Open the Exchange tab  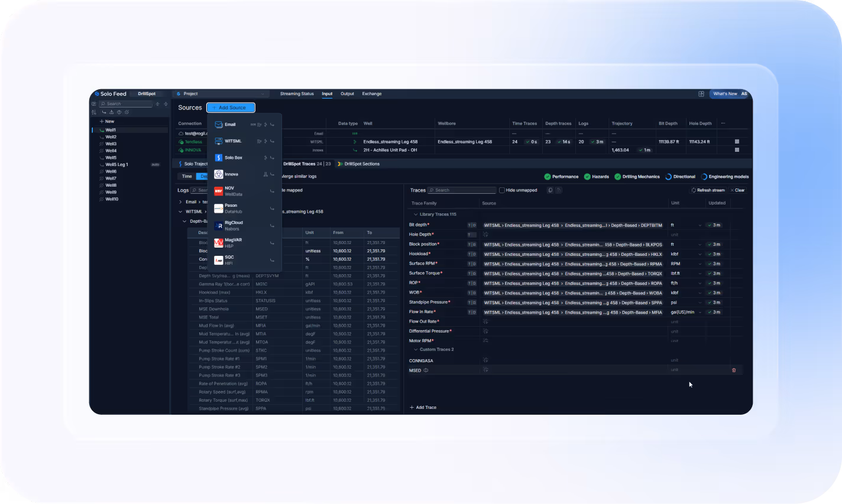tap(372, 94)
